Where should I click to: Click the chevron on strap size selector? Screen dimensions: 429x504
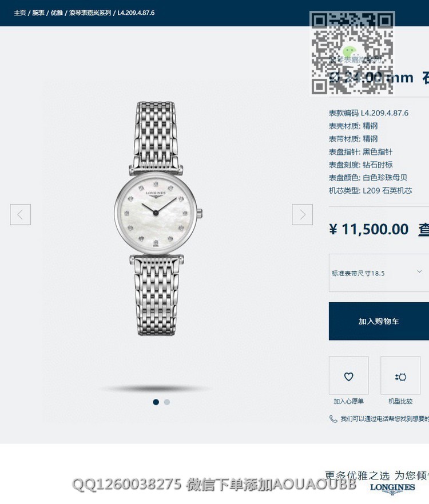coord(419,271)
